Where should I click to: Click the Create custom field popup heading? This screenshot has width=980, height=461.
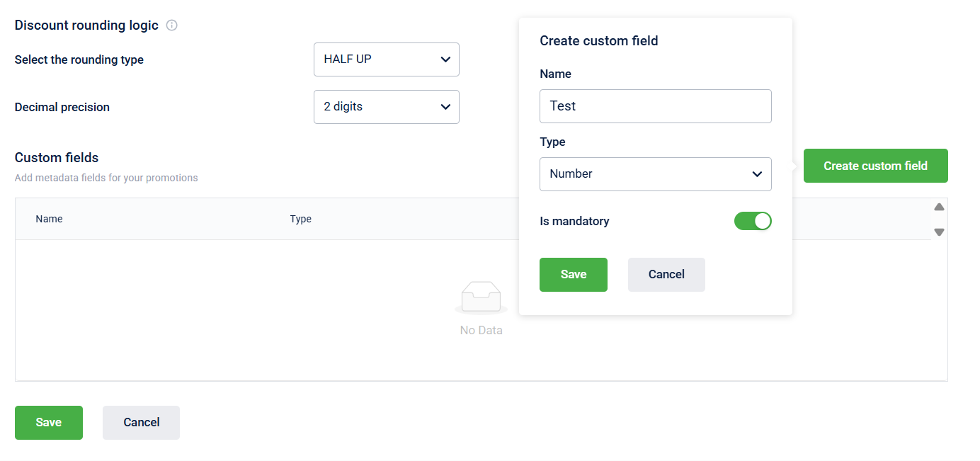(x=598, y=41)
